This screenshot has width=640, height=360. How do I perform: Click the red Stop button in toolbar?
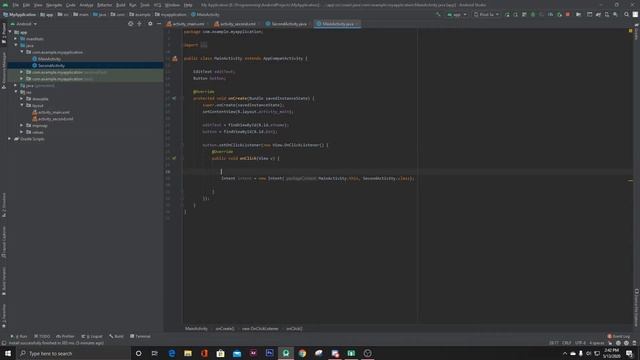(x=568, y=15)
